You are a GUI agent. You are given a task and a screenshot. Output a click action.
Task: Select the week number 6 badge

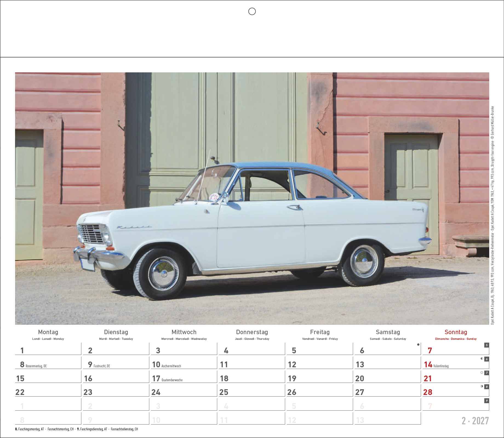tap(487, 359)
